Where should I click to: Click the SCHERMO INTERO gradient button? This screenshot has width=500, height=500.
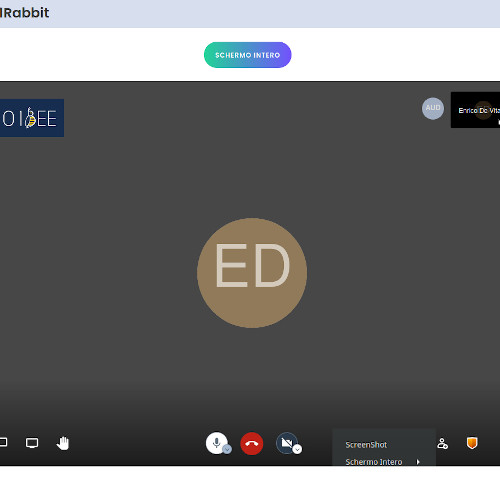[x=248, y=55]
